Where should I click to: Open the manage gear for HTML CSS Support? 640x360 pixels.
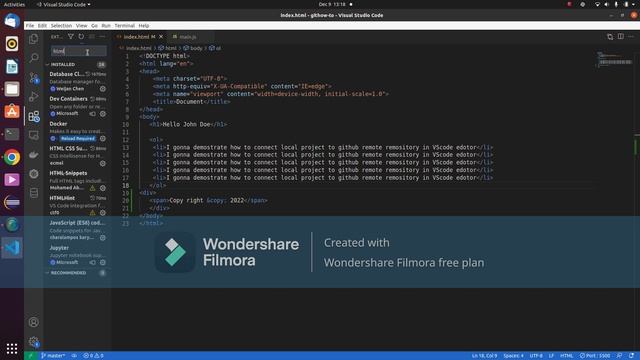[x=103, y=163]
